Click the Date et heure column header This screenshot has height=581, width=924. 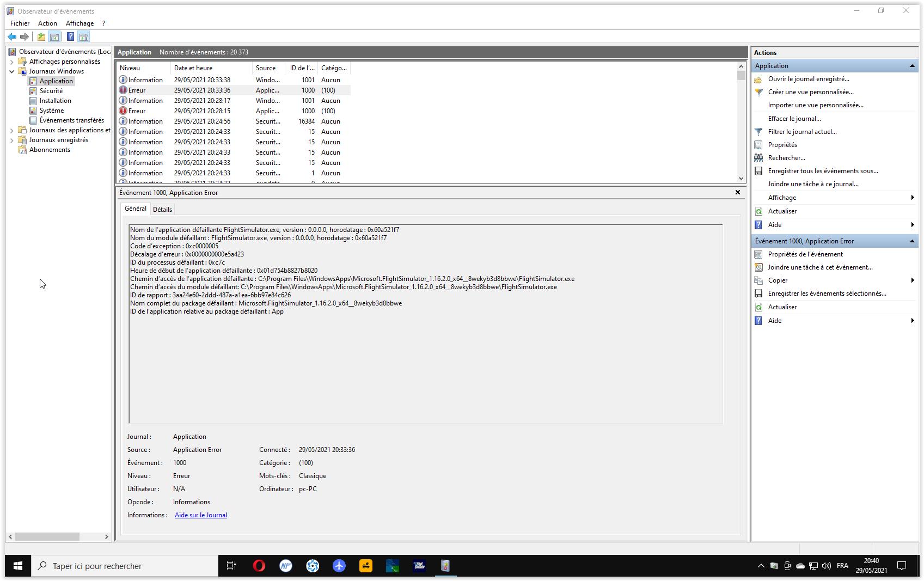pos(212,68)
